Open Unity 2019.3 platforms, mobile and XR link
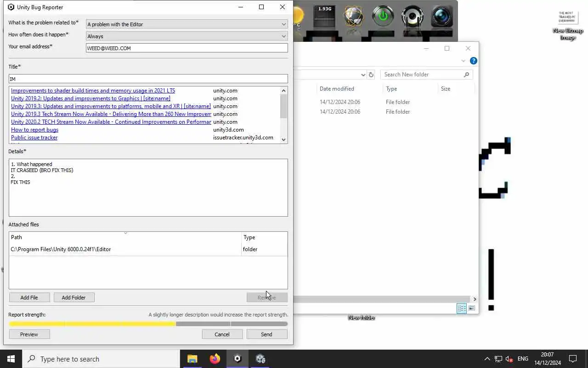This screenshot has height=368, width=588. coord(111,106)
